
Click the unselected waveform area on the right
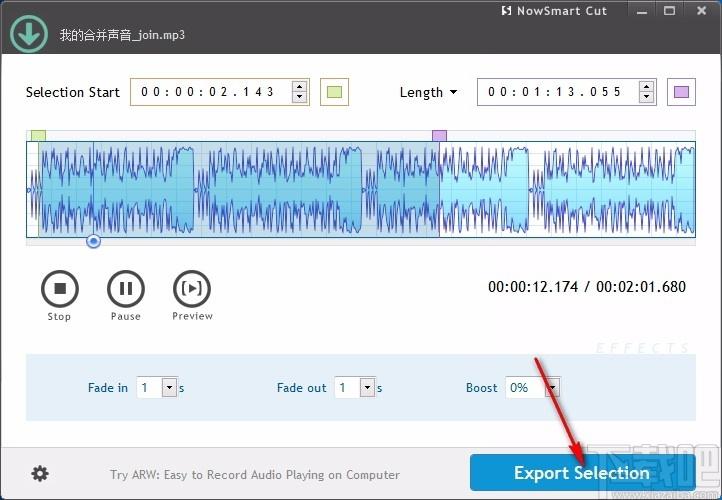pyautogui.click(x=567, y=189)
